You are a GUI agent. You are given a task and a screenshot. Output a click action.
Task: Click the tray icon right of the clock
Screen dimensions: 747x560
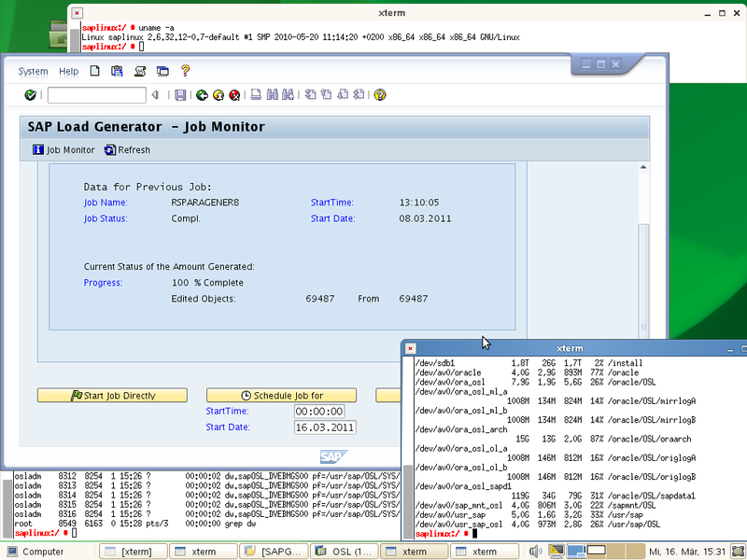coord(738,552)
